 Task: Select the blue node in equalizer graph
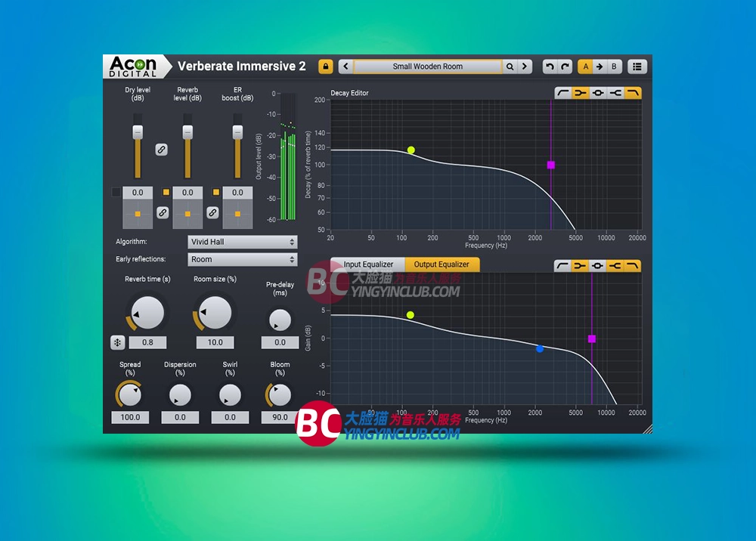[540, 349]
